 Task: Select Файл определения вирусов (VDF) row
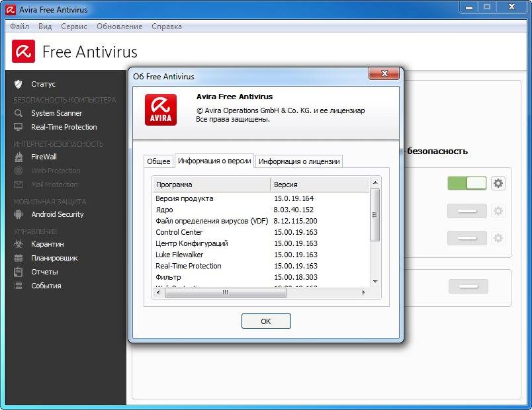click(261, 221)
